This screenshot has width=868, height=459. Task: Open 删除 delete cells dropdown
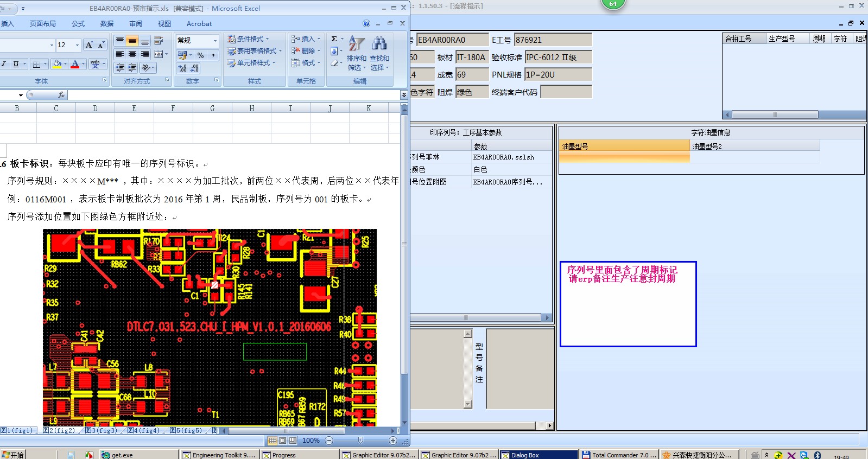click(306, 51)
